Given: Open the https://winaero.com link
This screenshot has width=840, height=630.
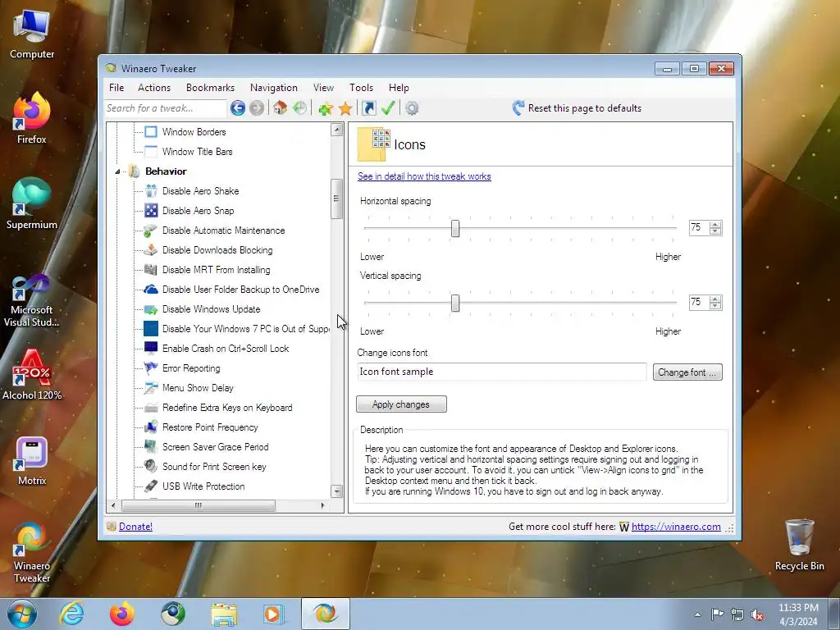Looking at the screenshot, I should 676,527.
